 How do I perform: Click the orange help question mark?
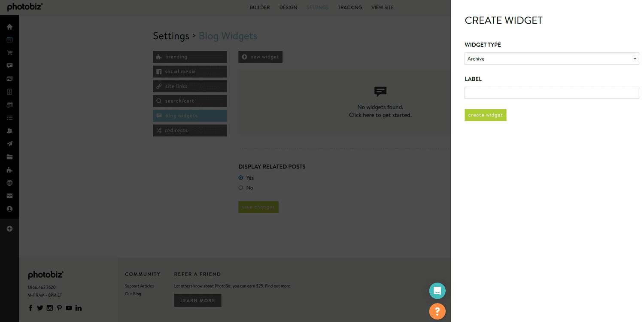[x=437, y=311]
